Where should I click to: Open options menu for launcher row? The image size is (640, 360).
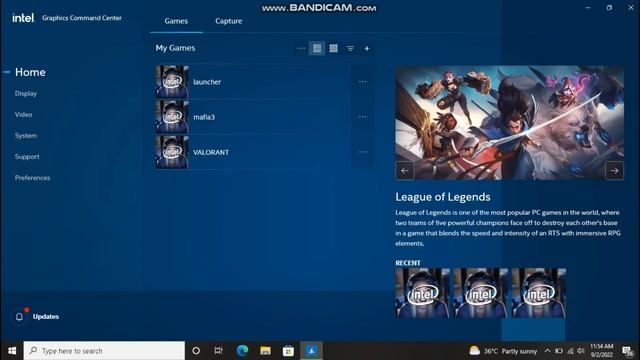pyautogui.click(x=362, y=82)
